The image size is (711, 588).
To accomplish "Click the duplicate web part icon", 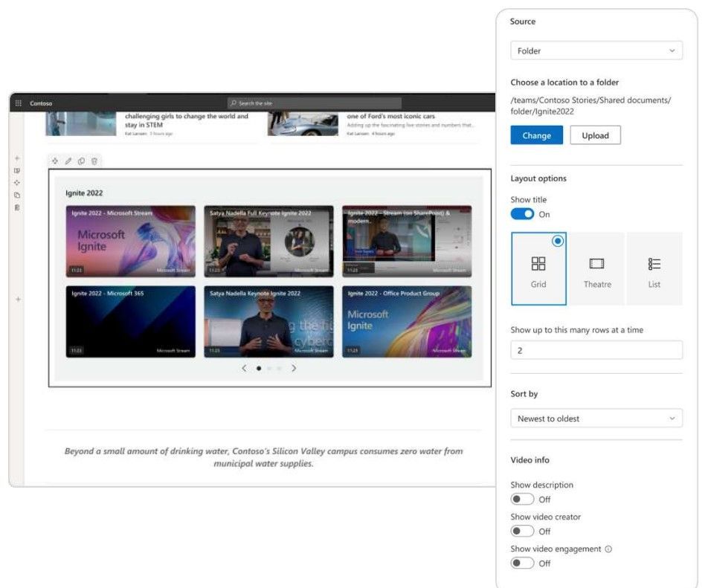I will click(81, 161).
